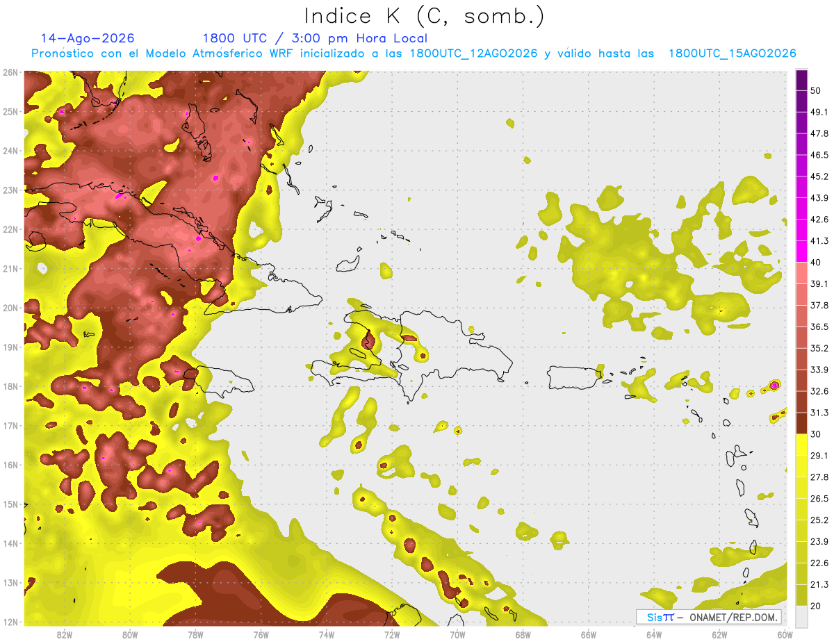Image resolution: width=834 pixels, height=644 pixels.
Task: Click the 16N latitude label
Action: click(10, 465)
